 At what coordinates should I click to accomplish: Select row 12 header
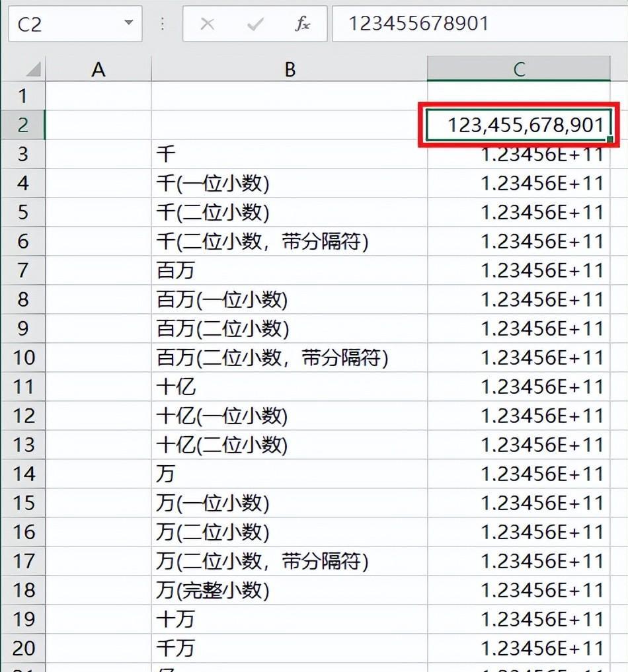click(x=22, y=416)
